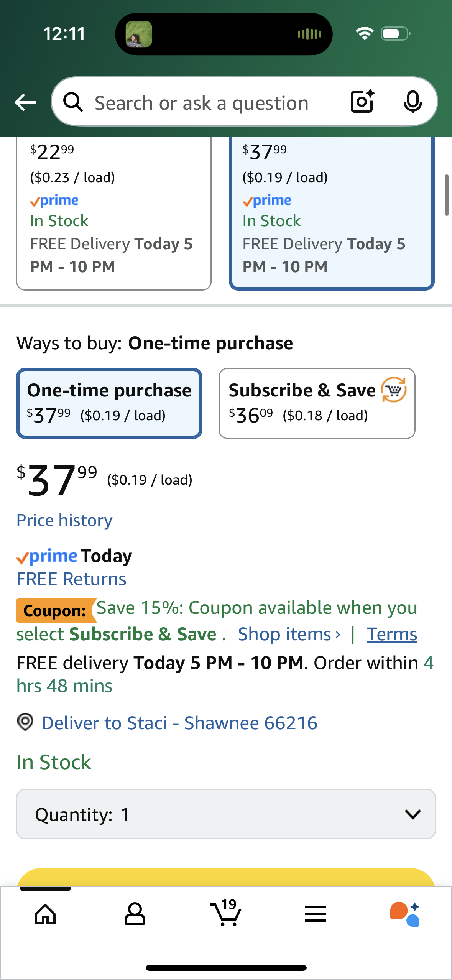Image resolution: width=452 pixels, height=980 pixels.
Task: Open the hamburger menu icon
Action: (316, 914)
